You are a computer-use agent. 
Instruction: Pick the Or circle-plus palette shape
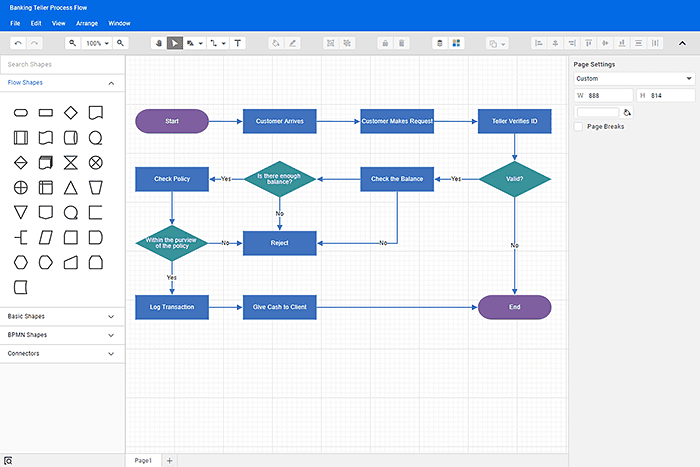pos(21,188)
